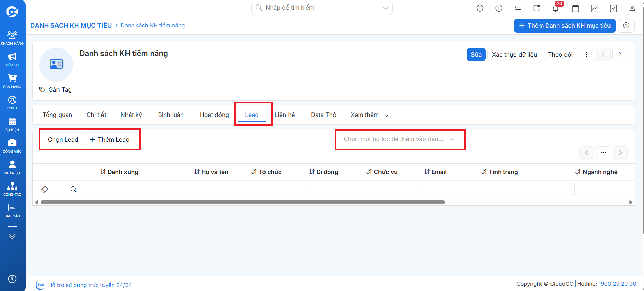Screen dimensions: 644x291
Task: Open the filter selection dropdown
Action: click(x=399, y=139)
